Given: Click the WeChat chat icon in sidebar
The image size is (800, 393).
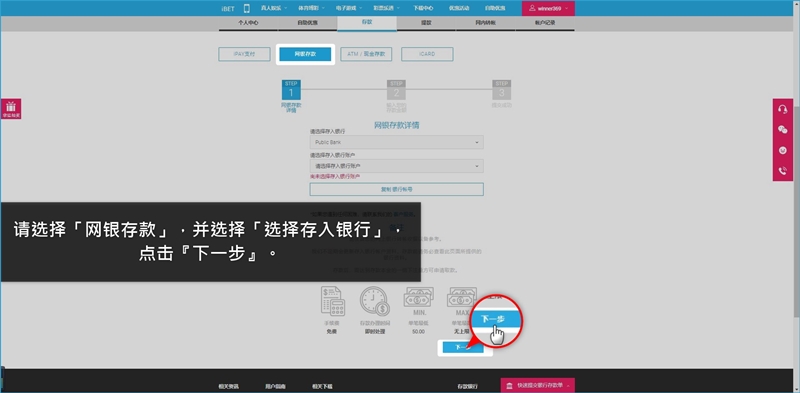Looking at the screenshot, I should 782,130.
